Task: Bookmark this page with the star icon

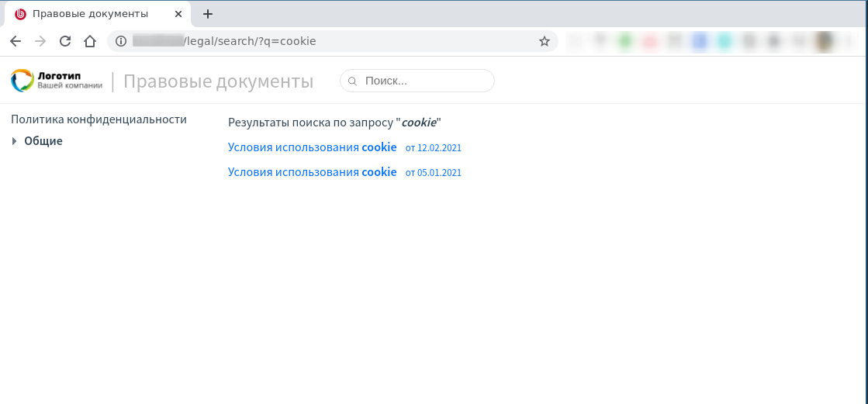Action: click(x=545, y=41)
